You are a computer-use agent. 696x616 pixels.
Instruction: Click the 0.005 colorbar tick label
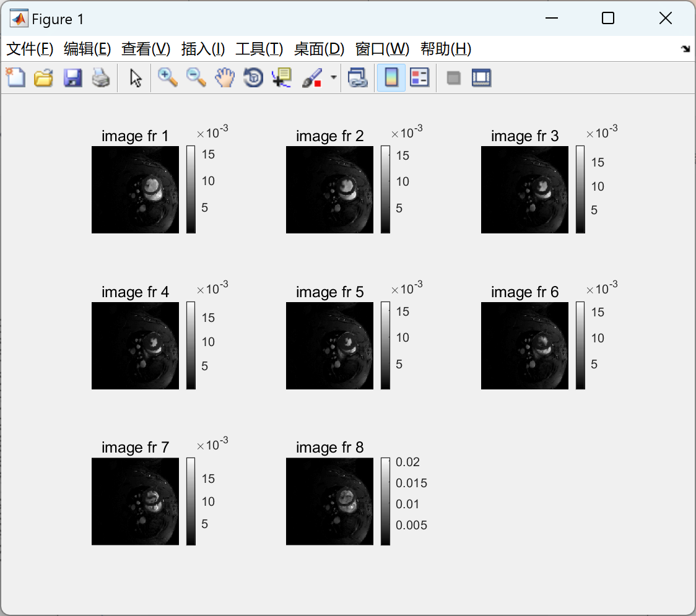coord(412,525)
